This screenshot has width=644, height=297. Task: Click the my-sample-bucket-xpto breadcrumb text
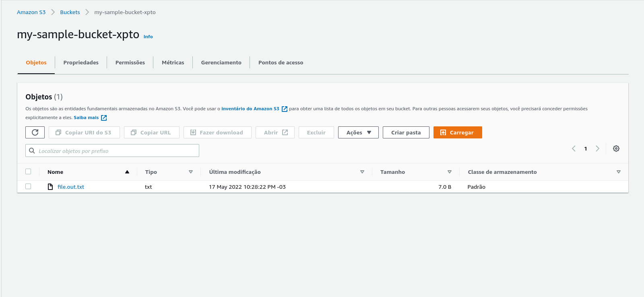click(125, 12)
